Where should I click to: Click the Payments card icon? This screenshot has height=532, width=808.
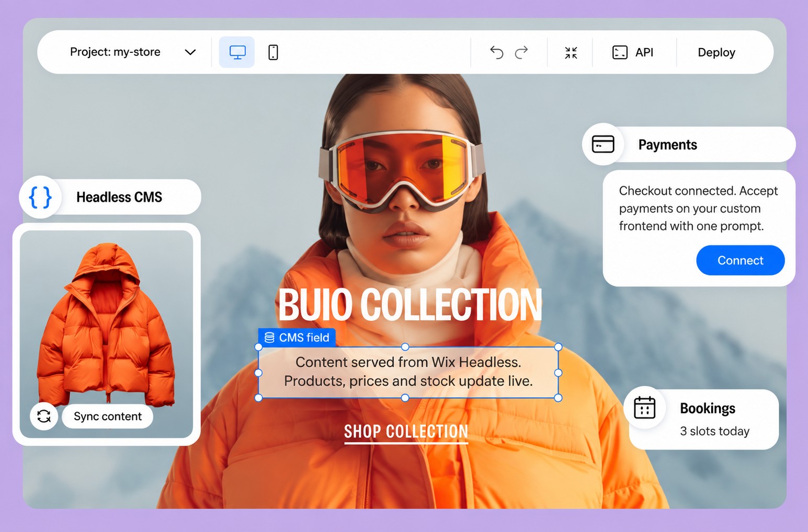[x=603, y=144]
